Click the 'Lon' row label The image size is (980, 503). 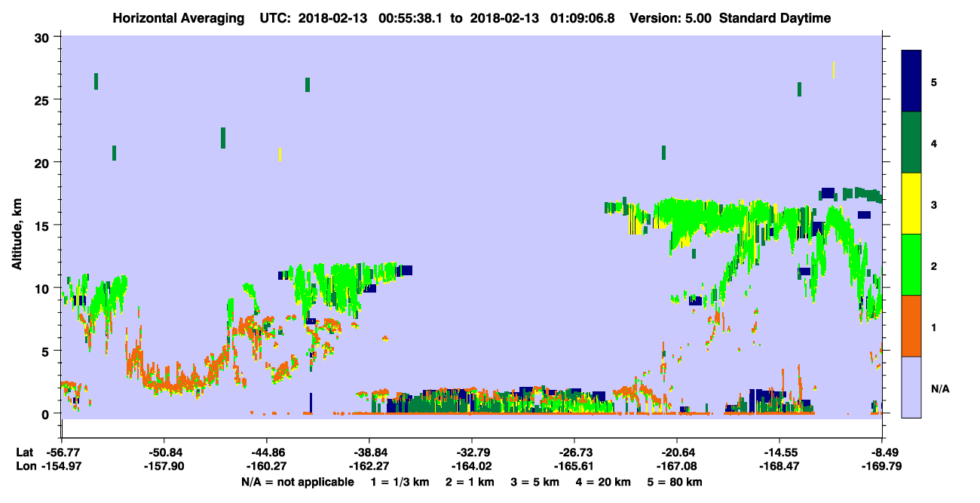[25, 466]
